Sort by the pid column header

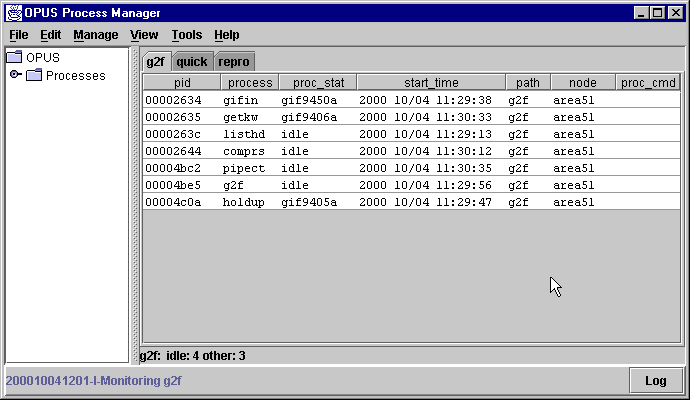[182, 83]
